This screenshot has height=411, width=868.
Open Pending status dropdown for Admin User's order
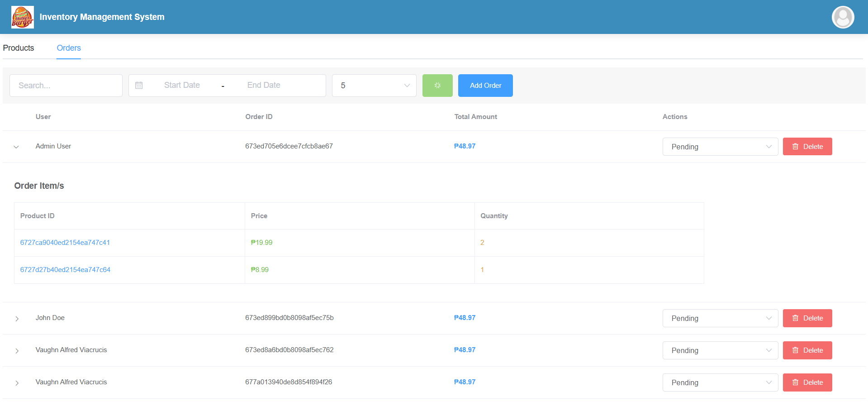(x=720, y=146)
